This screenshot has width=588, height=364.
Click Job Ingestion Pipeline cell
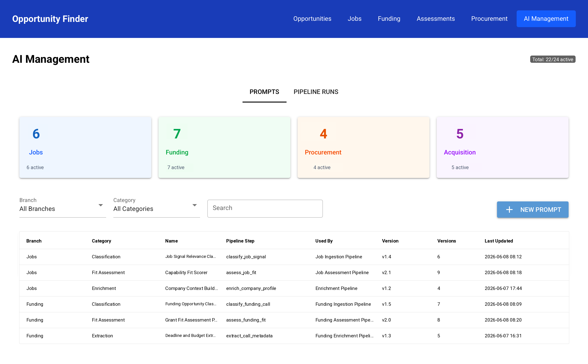(x=338, y=257)
